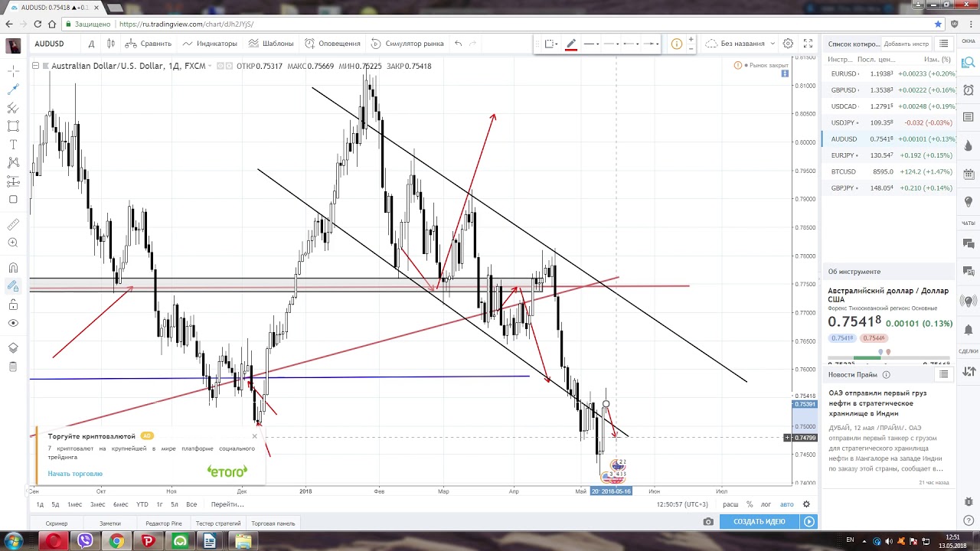Start the Market Simulator (Симулятор рынка)
The width and height of the screenshot is (980, 551).
(407, 44)
